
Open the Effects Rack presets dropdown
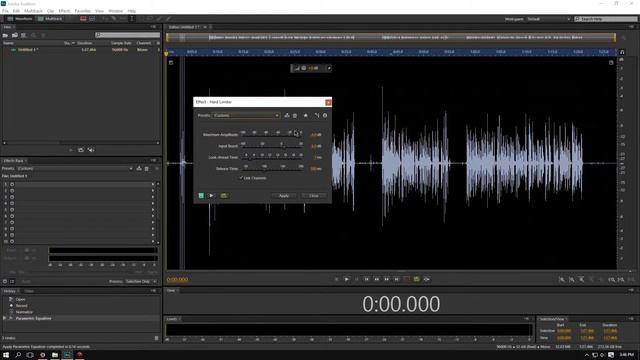75,169
